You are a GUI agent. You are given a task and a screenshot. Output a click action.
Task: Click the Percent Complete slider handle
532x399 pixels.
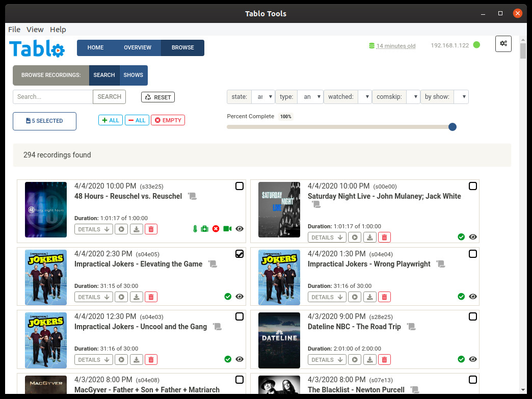[453, 127]
